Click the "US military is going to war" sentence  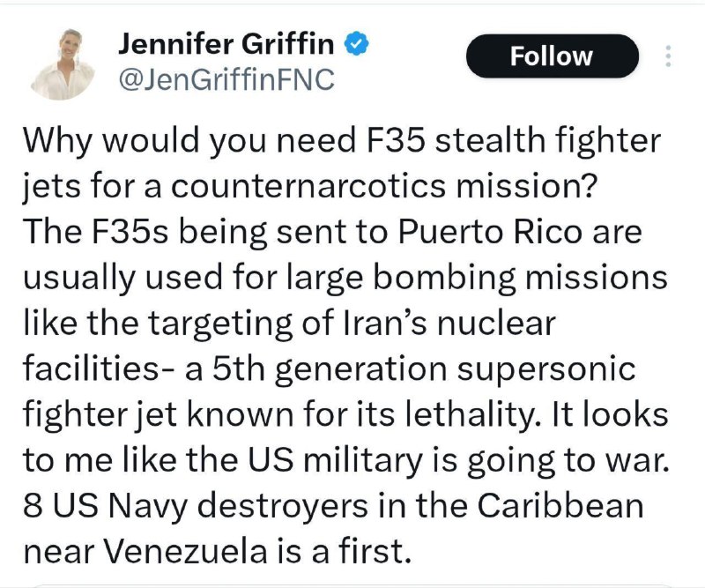[457, 461]
